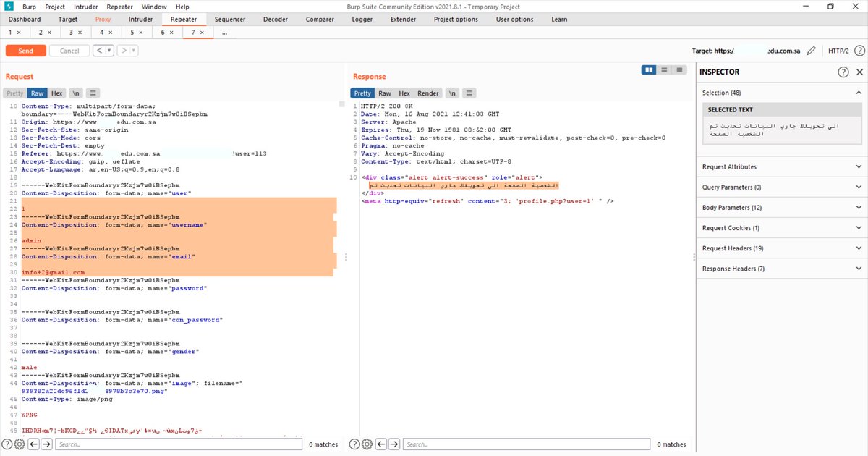Screen dimensions: 868x456
Task: Open the help icon next to HTTP/2
Action: [859, 51]
